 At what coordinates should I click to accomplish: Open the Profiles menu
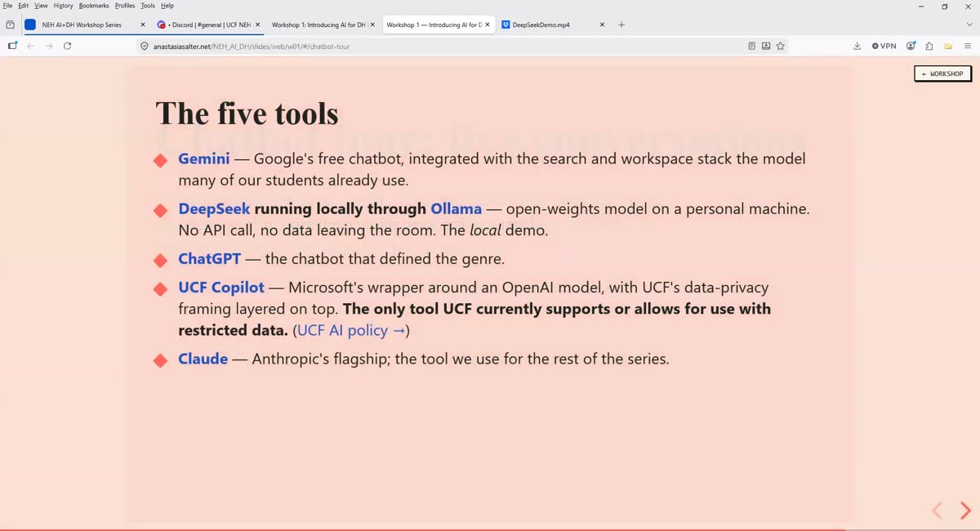[x=125, y=6]
